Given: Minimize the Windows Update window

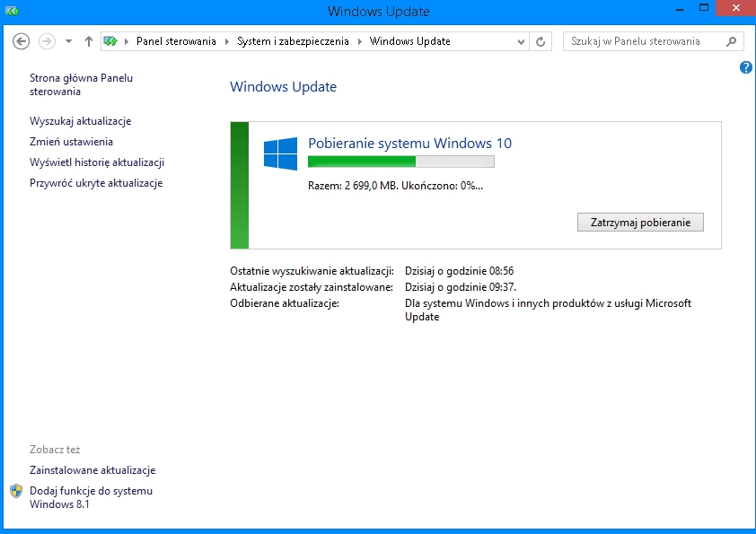Looking at the screenshot, I should click(680, 9).
